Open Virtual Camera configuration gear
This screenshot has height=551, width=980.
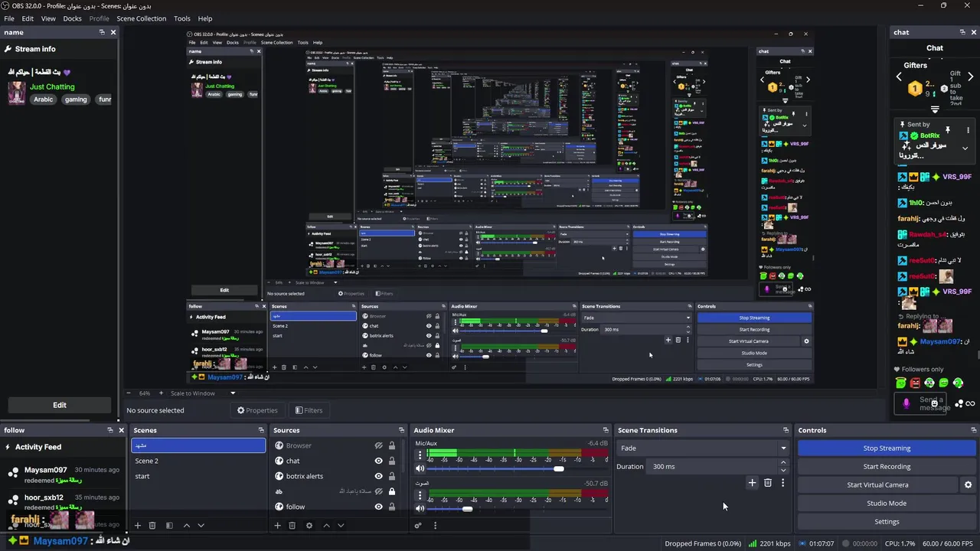(x=968, y=485)
